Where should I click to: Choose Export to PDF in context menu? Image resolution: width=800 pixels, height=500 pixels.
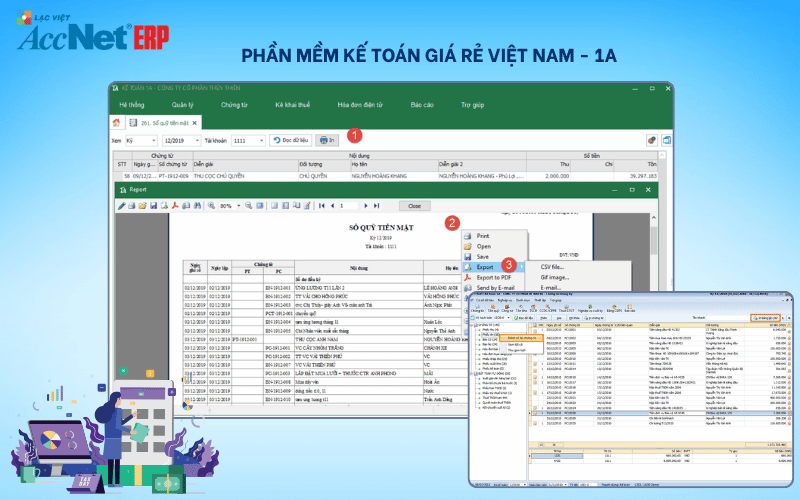[x=494, y=278]
